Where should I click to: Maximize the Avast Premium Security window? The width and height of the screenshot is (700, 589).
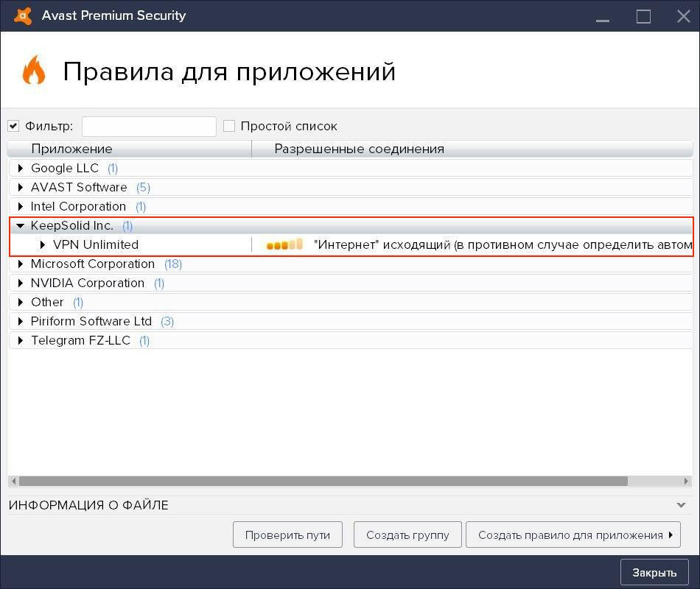tap(643, 16)
